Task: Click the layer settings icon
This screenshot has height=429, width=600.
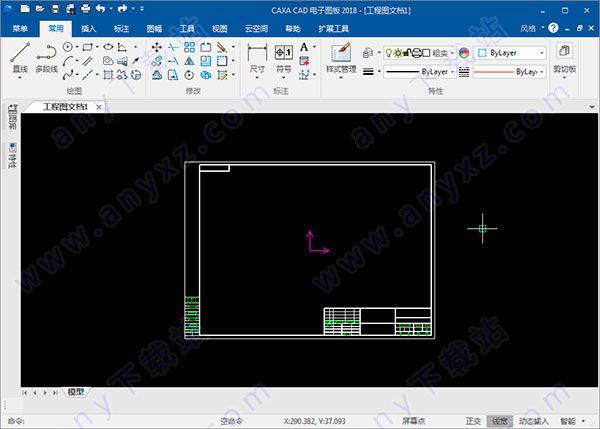Action: 368,53
